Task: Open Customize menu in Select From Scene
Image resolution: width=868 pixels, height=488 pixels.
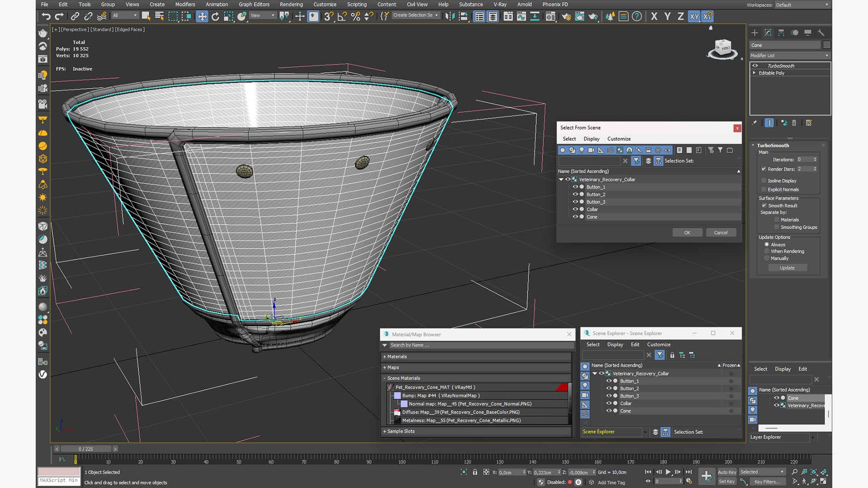Action: tap(619, 139)
